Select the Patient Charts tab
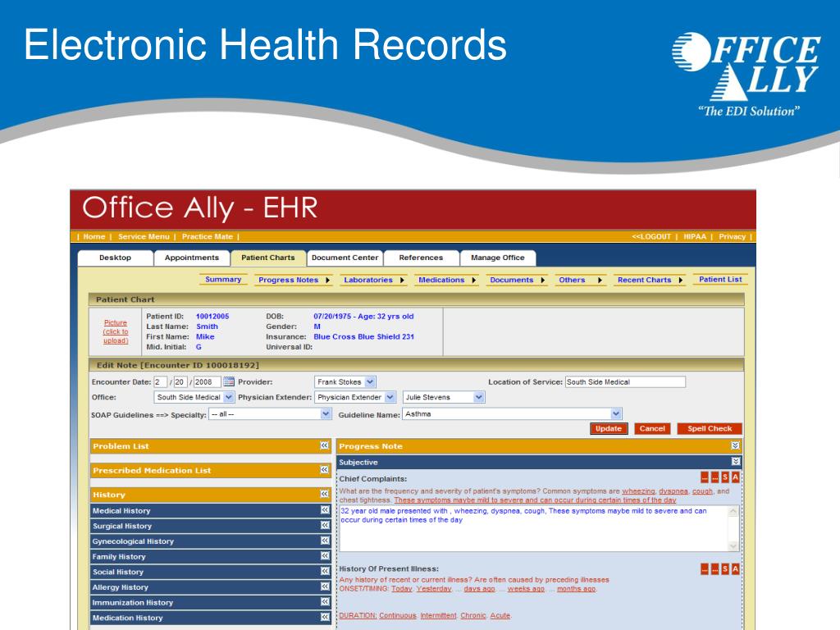Image resolution: width=840 pixels, height=630 pixels. click(x=268, y=258)
